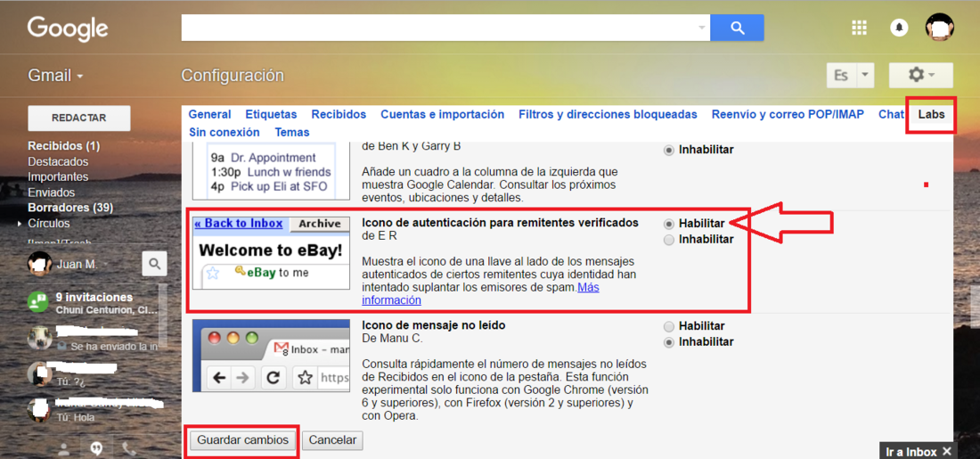
Task: Open Borradores (39) folder
Action: point(70,208)
